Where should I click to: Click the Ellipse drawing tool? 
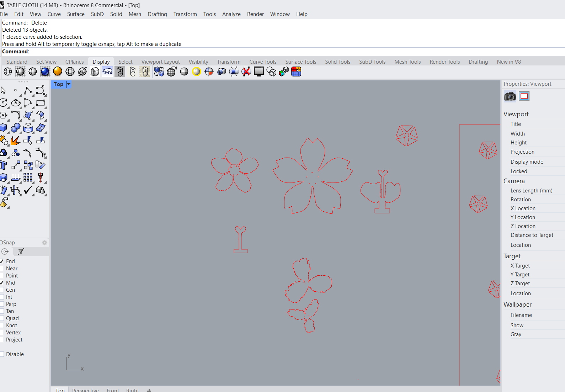pyautogui.click(x=16, y=103)
